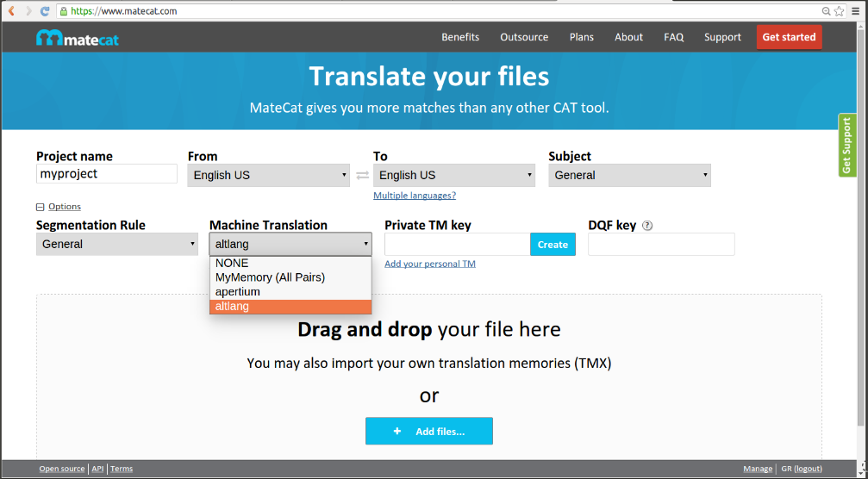This screenshot has width=868, height=479.
Task: Click the Multiple languages? link
Action: [415, 196]
